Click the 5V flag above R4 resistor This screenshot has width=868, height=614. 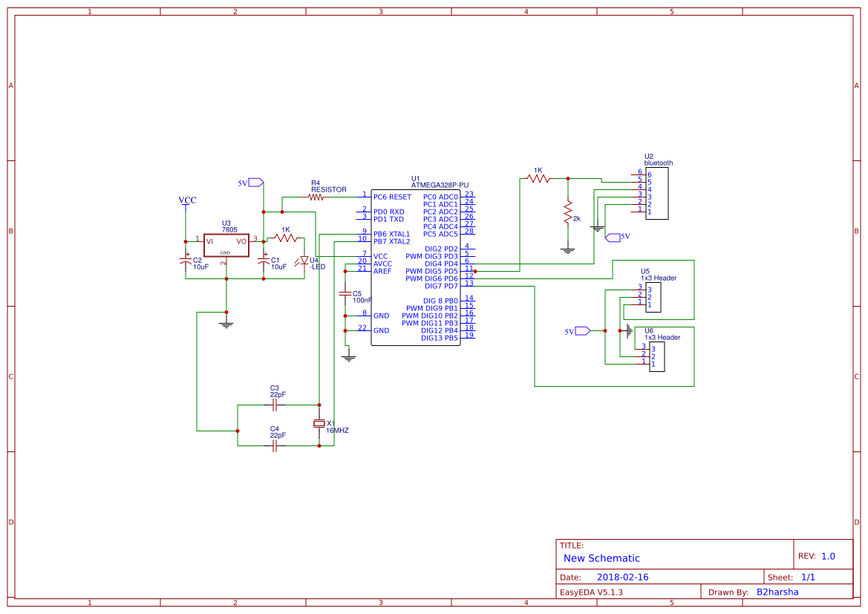point(255,183)
